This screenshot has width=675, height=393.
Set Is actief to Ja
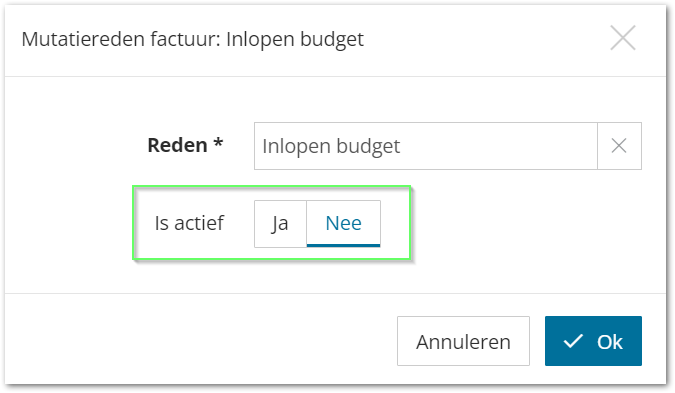(280, 223)
